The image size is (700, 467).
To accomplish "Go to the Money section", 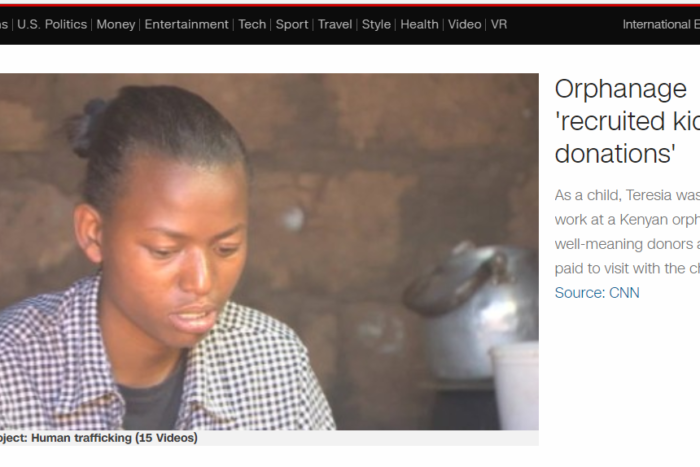I will (x=116, y=24).
